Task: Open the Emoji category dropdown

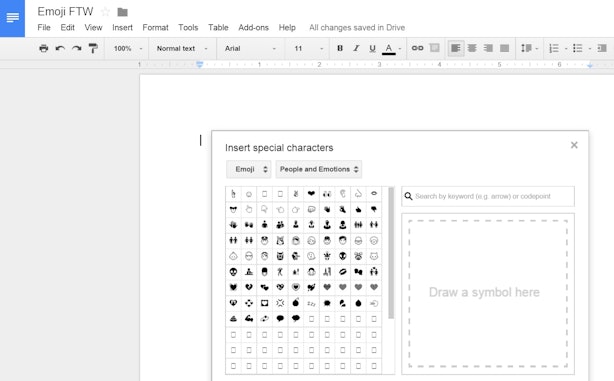Action: [x=249, y=169]
